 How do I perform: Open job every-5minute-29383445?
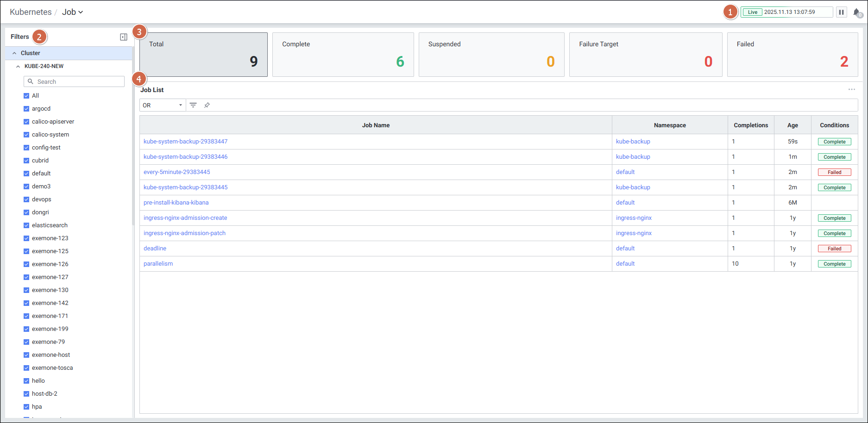point(176,172)
